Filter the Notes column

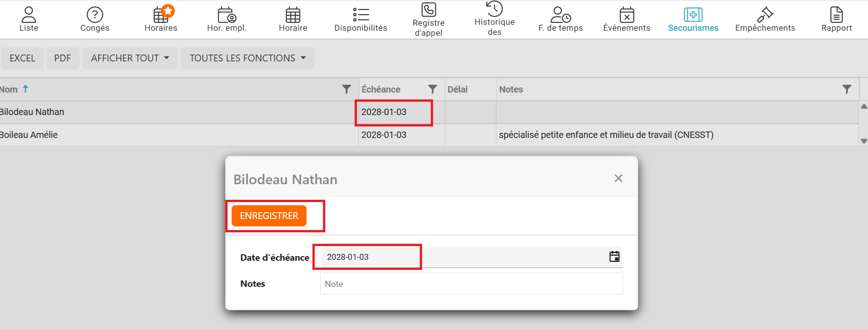pos(846,89)
